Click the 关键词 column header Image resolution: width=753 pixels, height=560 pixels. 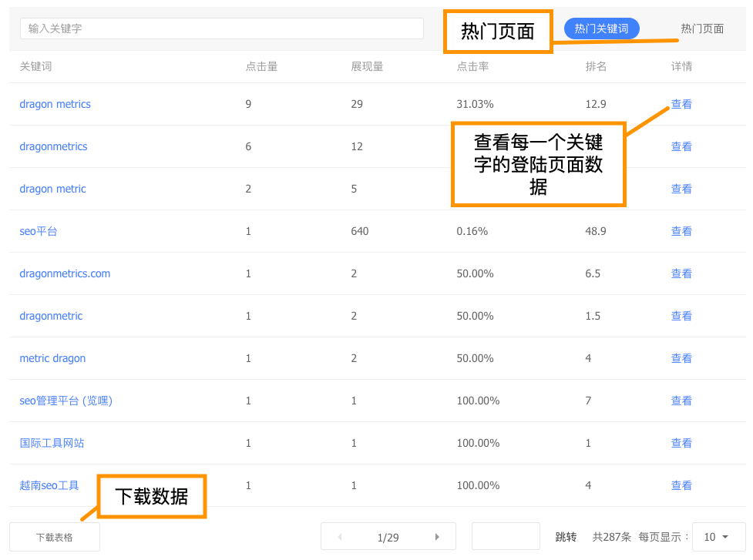coord(35,66)
